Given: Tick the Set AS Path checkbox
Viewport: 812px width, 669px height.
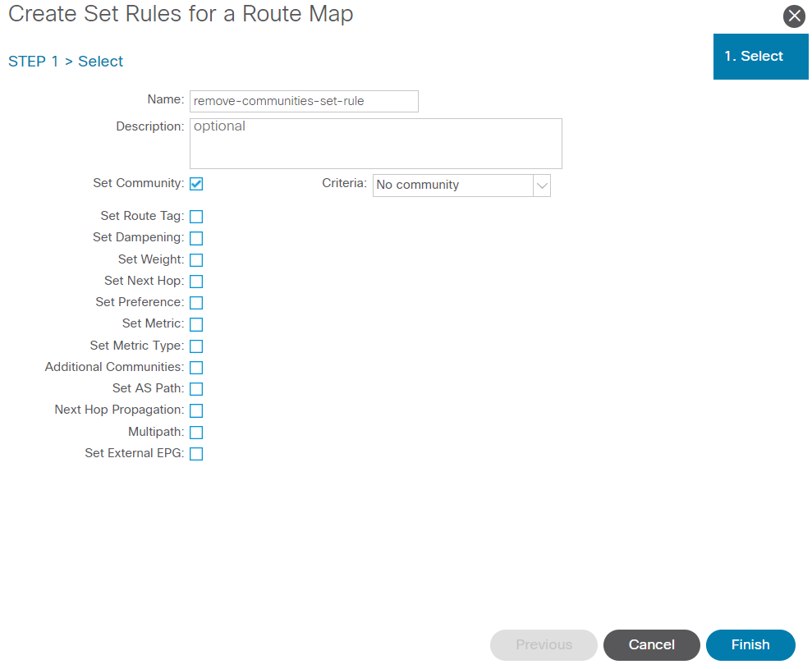Looking at the screenshot, I should [x=196, y=389].
